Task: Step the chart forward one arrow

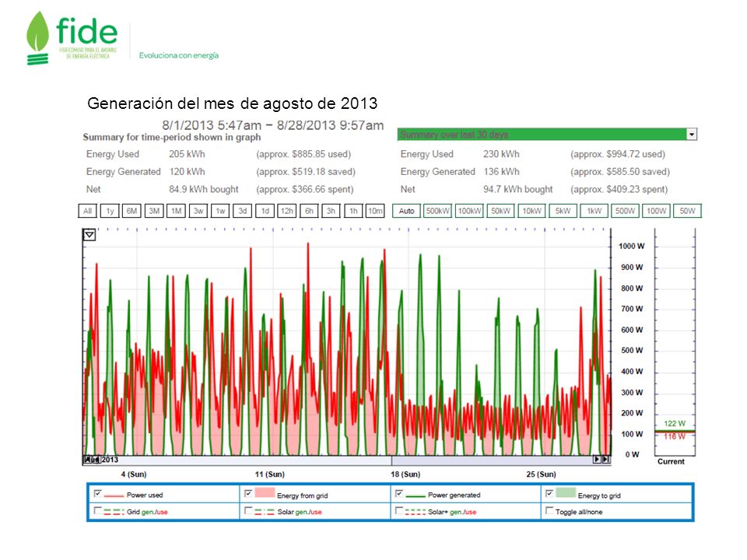Action: pyautogui.click(x=597, y=460)
